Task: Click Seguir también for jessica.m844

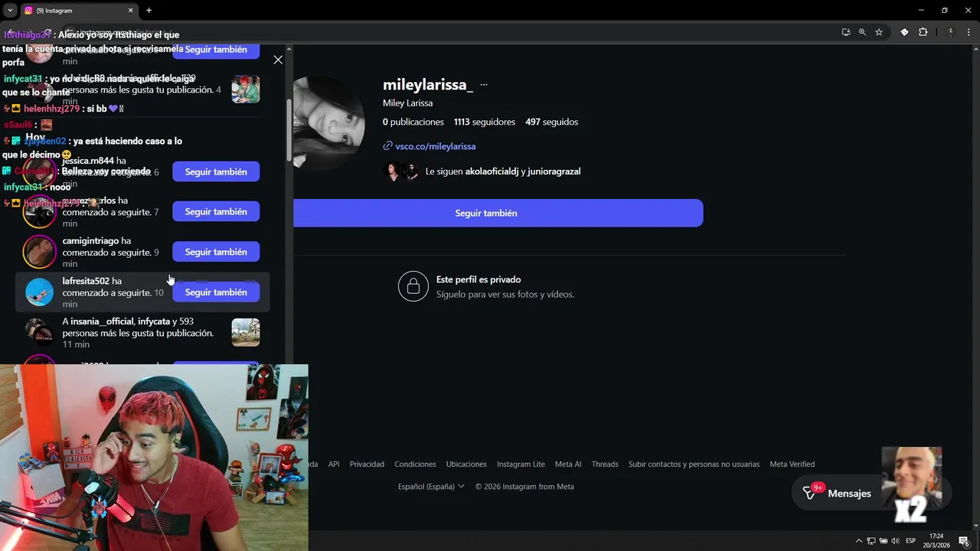Action: coord(216,171)
